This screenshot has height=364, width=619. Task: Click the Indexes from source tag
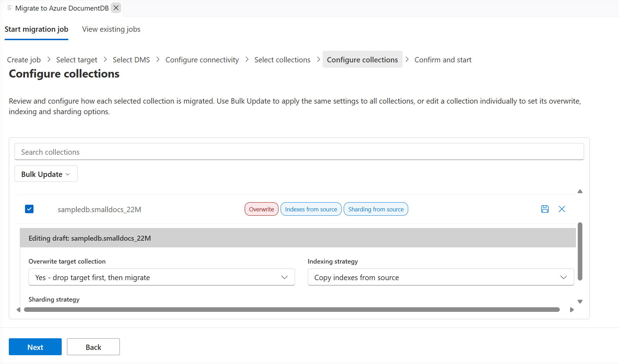tap(311, 209)
